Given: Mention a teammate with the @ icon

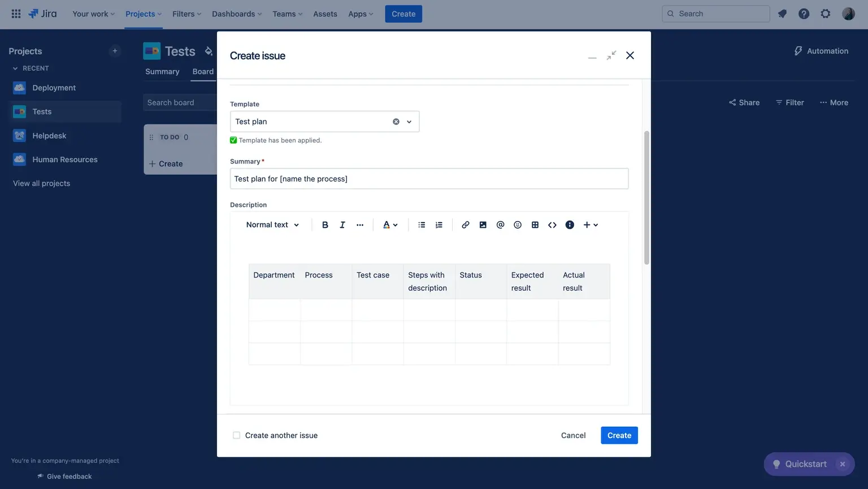Looking at the screenshot, I should tap(500, 224).
